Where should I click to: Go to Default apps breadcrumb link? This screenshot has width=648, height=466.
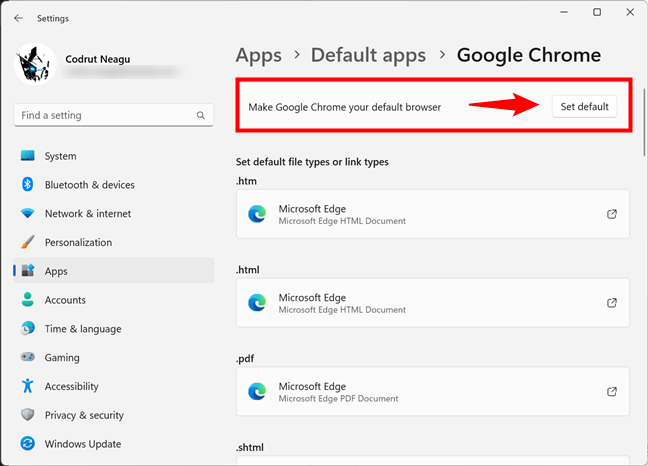pyautogui.click(x=368, y=55)
